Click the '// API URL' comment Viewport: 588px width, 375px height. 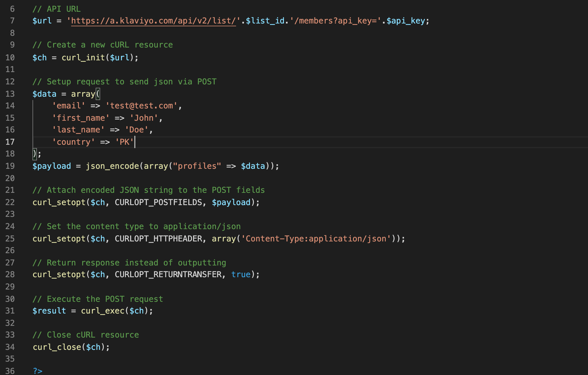click(57, 9)
